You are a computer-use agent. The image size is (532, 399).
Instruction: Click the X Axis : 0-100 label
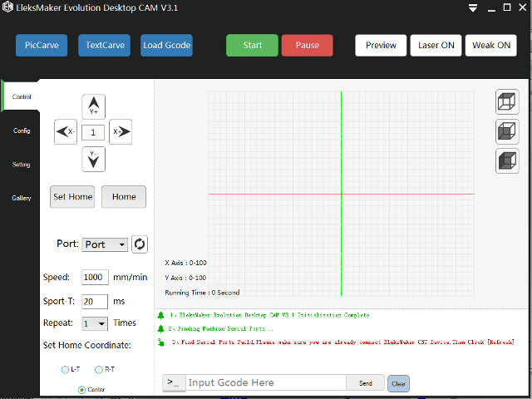185,263
